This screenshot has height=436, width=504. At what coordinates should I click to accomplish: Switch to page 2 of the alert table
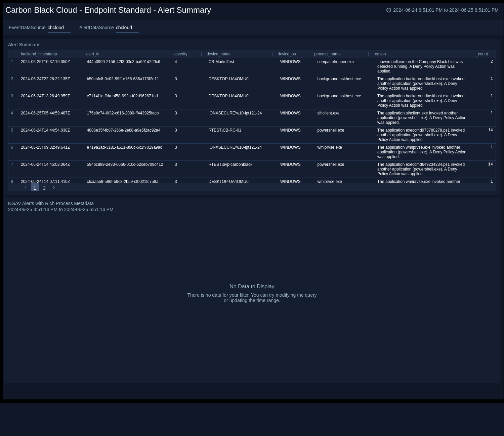[44, 188]
